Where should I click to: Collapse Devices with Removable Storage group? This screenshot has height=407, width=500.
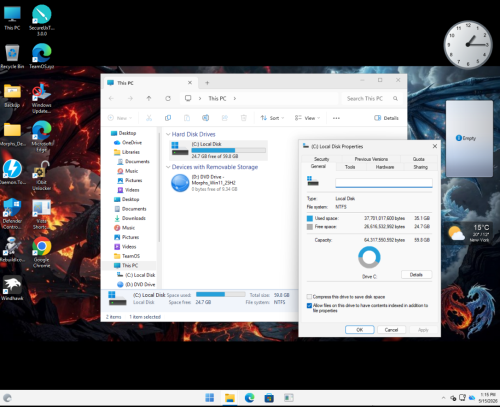[x=168, y=167]
